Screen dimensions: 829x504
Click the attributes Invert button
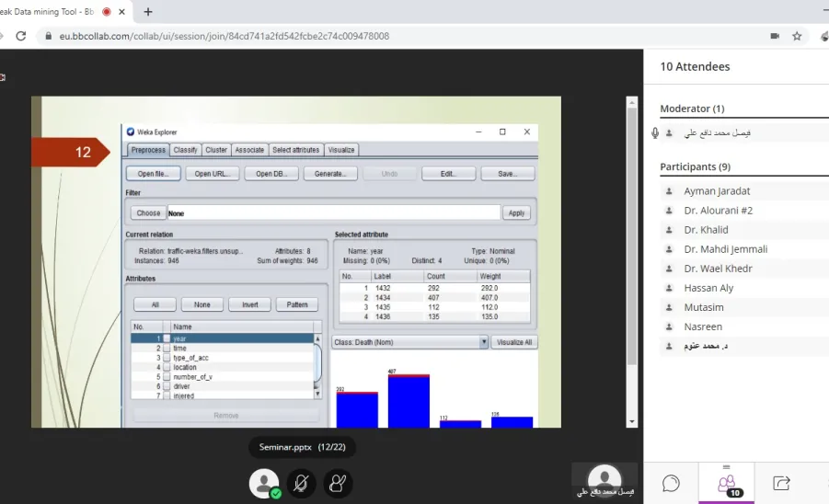(249, 304)
